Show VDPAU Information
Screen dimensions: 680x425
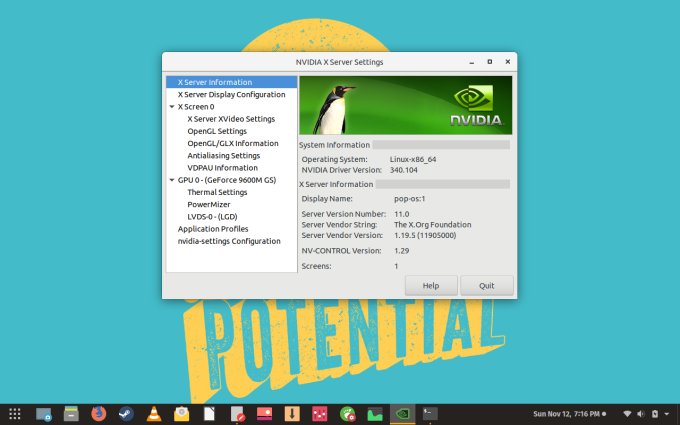click(x=222, y=168)
